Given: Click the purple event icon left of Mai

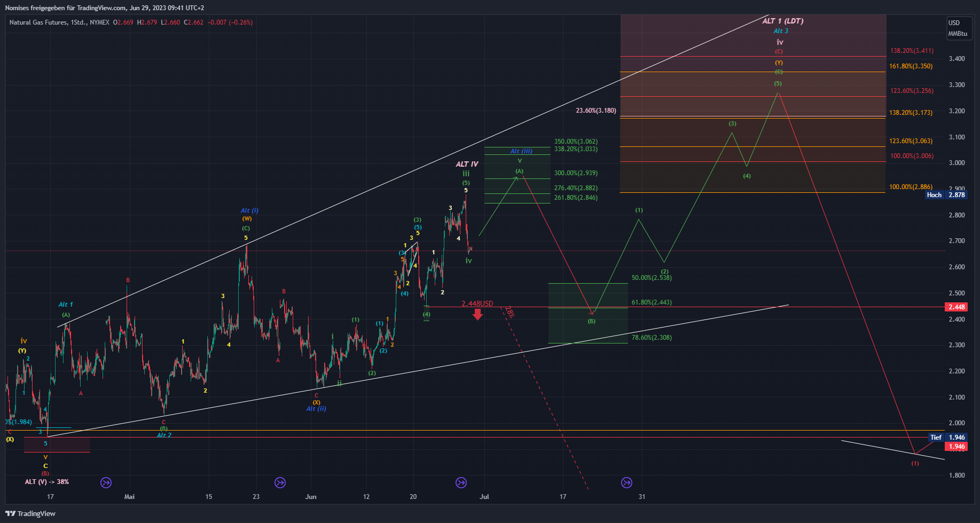Looking at the screenshot, I should 106,483.
